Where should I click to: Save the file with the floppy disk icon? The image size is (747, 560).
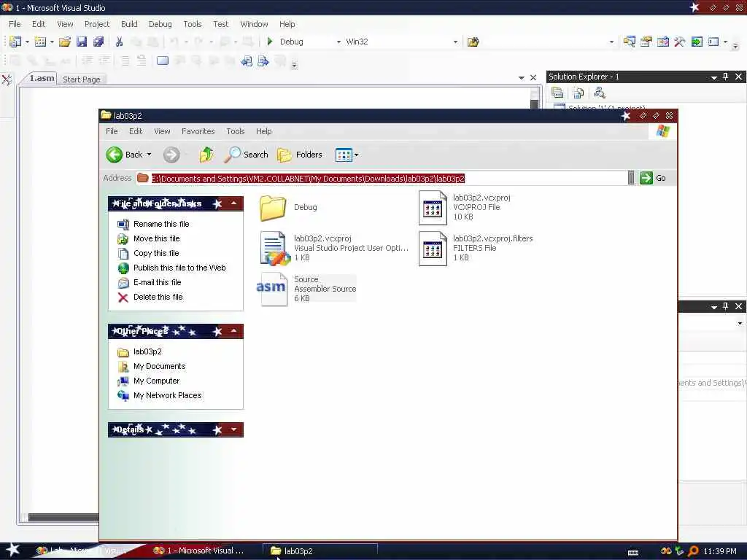(x=82, y=42)
